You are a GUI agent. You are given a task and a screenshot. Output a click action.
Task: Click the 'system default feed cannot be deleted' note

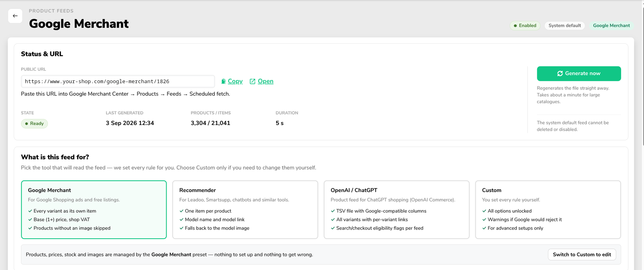[x=573, y=126]
